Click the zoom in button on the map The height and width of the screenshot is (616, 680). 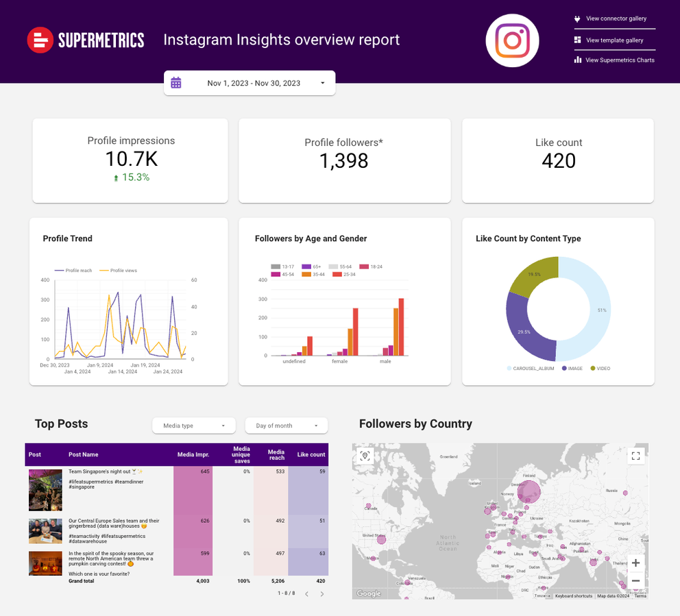pos(636,563)
